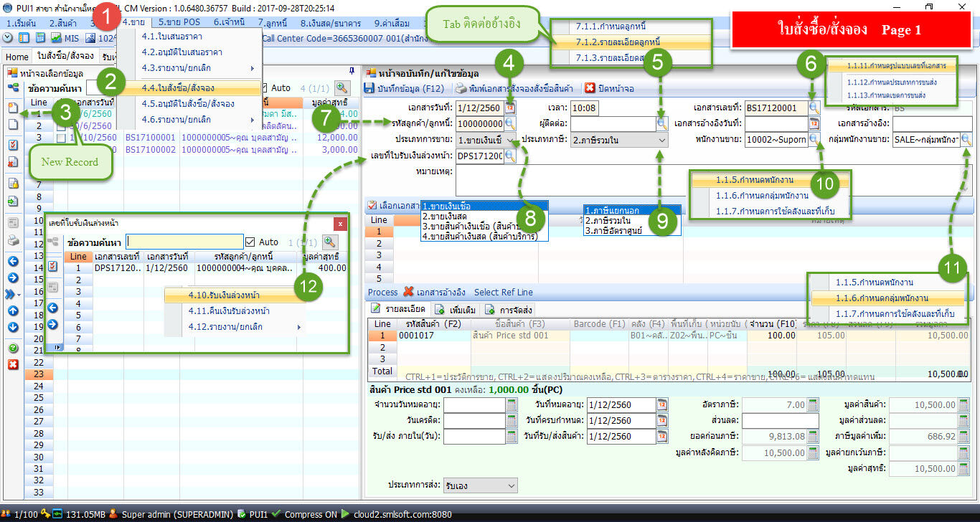Toggle Auto checkbox in the advance receipt popup
This screenshot has height=522, width=980.
click(x=250, y=242)
